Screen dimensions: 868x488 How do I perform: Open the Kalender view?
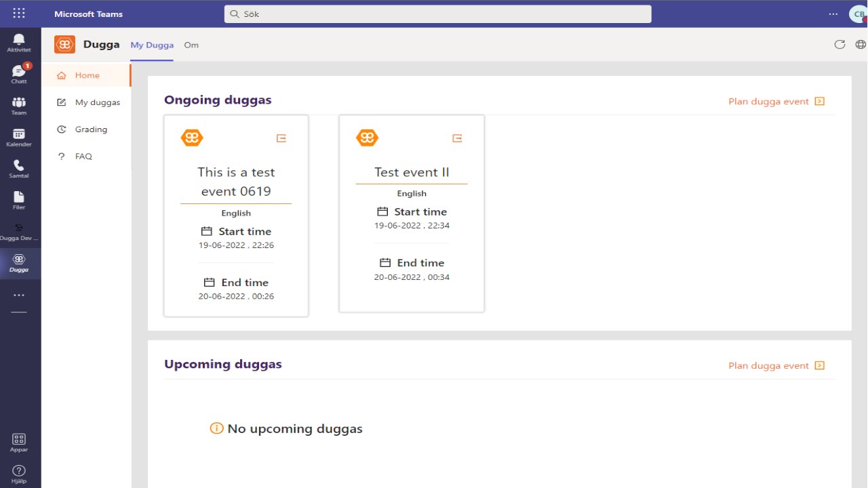pyautogui.click(x=19, y=137)
